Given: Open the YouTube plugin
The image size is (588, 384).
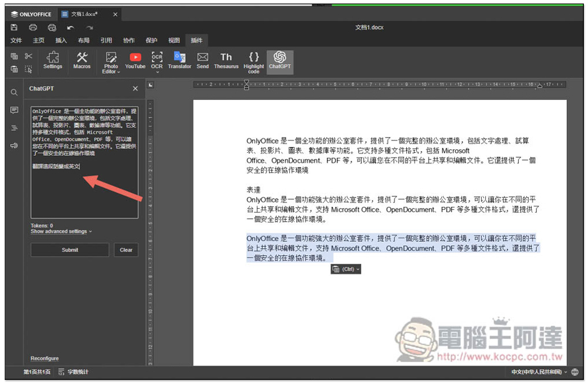Looking at the screenshot, I should 135,61.
